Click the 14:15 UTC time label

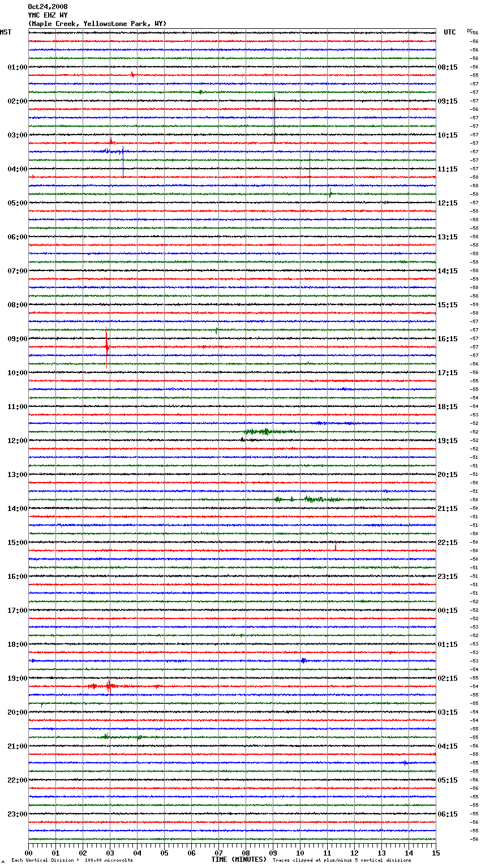[x=448, y=271]
